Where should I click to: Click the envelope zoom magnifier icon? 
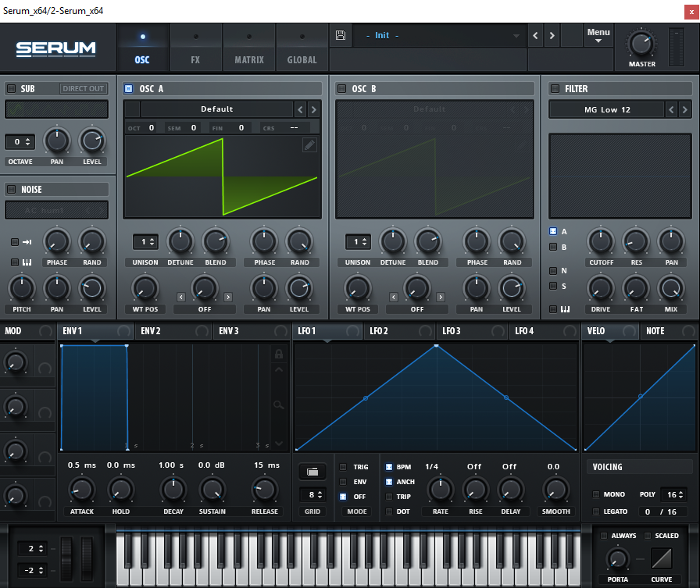[279, 405]
